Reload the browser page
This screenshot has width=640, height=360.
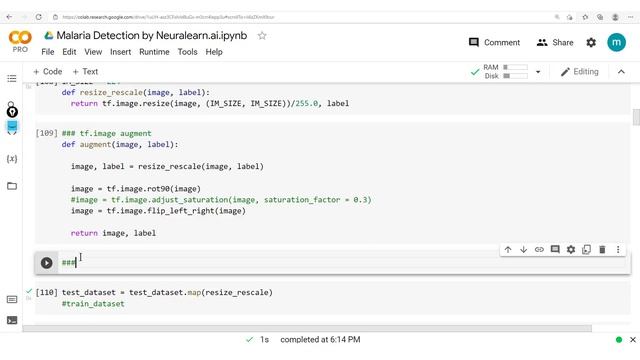coord(38,17)
